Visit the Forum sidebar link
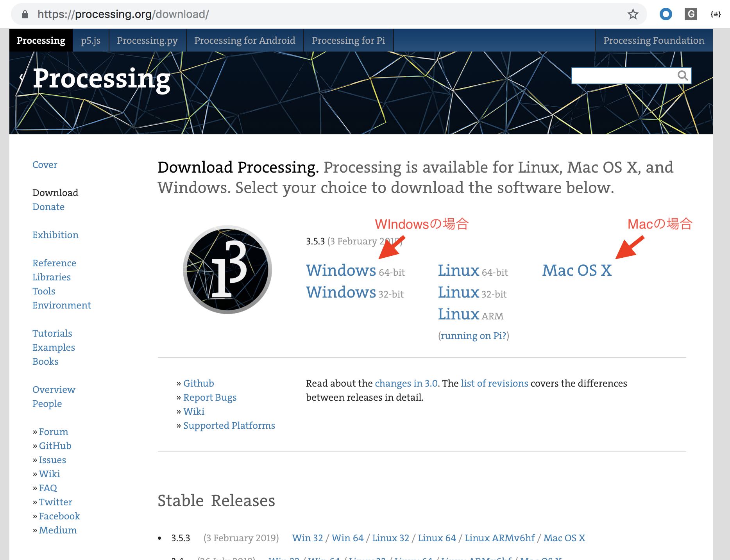The height and width of the screenshot is (560, 730). (54, 432)
